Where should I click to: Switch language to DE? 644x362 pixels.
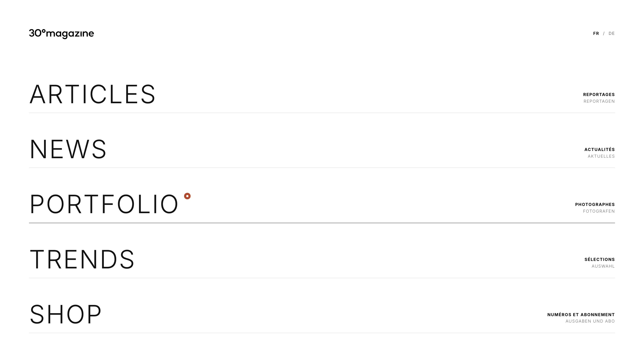(x=612, y=34)
